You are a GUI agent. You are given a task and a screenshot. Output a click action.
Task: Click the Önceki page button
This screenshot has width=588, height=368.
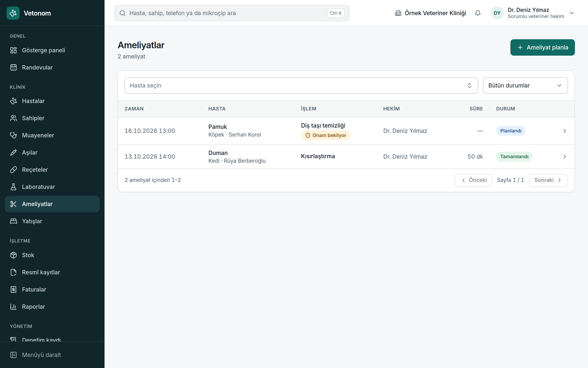(473, 180)
